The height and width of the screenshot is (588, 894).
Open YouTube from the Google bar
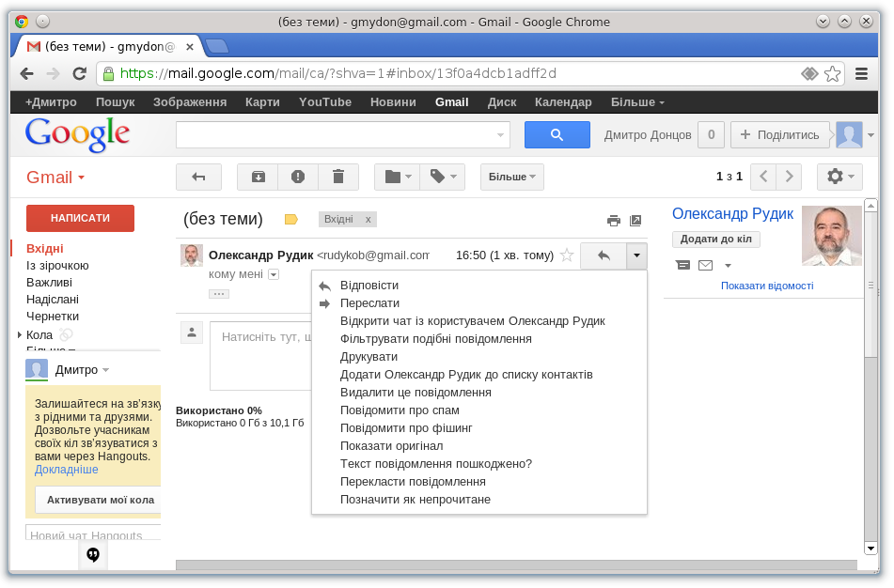tap(325, 102)
